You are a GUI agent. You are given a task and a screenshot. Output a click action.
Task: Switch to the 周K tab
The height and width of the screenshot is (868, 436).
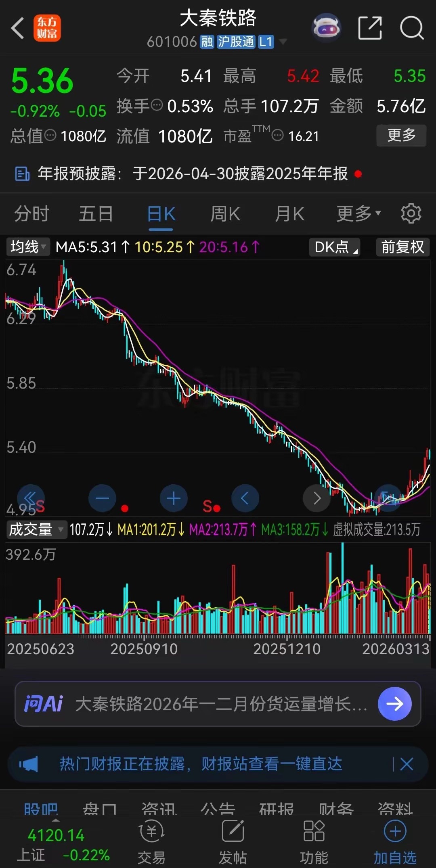(225, 213)
